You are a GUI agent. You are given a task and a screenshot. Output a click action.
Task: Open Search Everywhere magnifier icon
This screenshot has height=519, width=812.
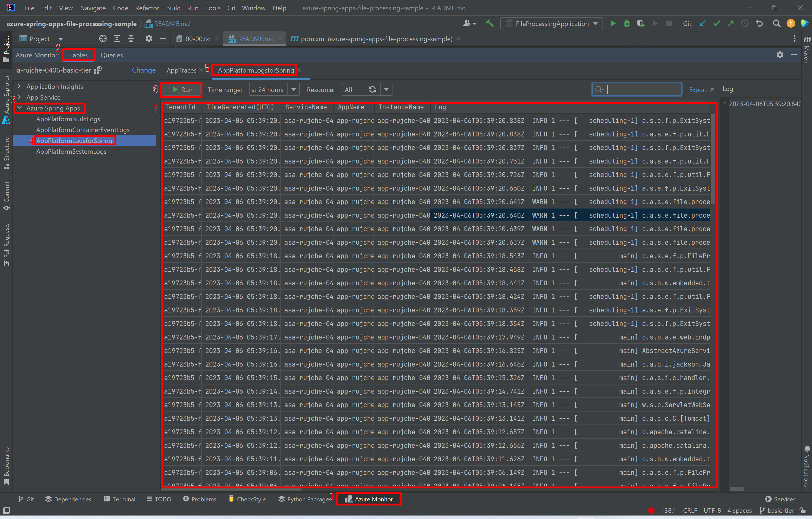coord(776,23)
